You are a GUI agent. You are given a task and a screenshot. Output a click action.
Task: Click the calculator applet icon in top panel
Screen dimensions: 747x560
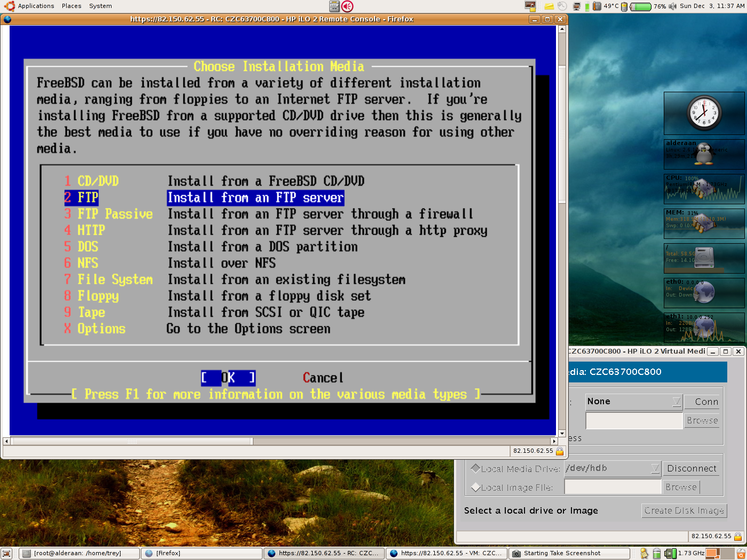coord(334,6)
